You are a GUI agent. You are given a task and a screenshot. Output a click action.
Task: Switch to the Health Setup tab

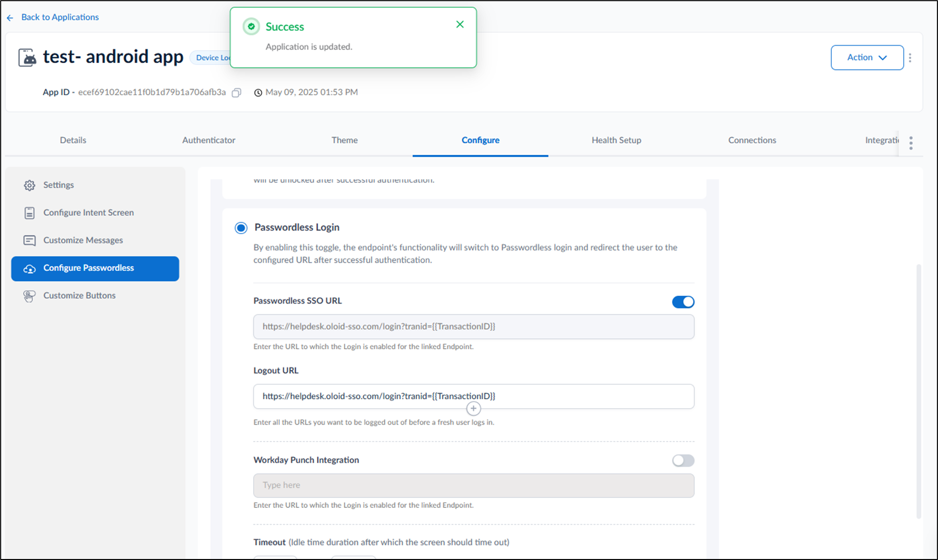(616, 140)
